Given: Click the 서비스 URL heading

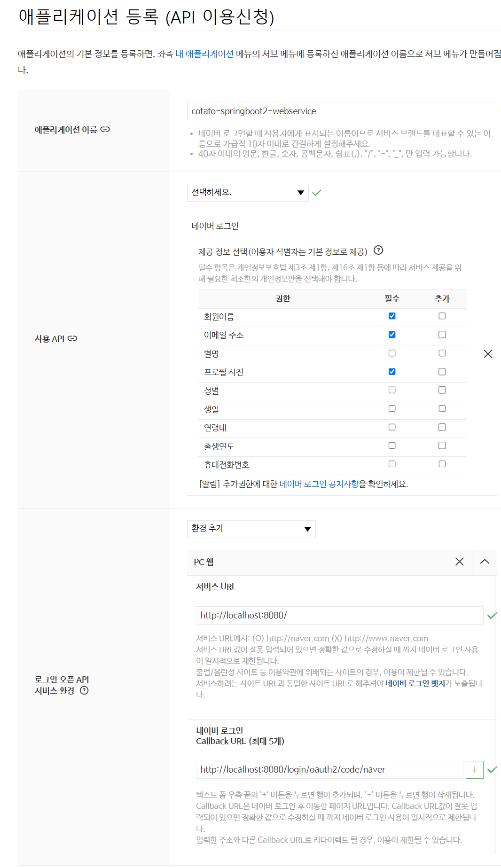Looking at the screenshot, I should [x=216, y=586].
